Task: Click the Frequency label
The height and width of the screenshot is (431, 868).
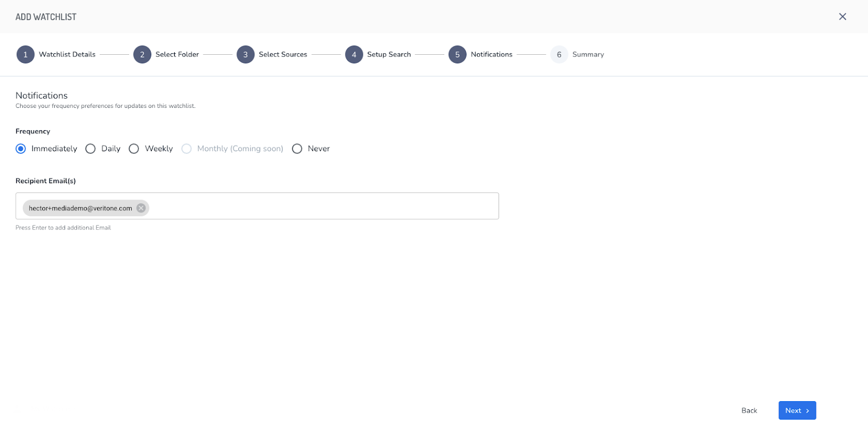Action: [x=33, y=131]
